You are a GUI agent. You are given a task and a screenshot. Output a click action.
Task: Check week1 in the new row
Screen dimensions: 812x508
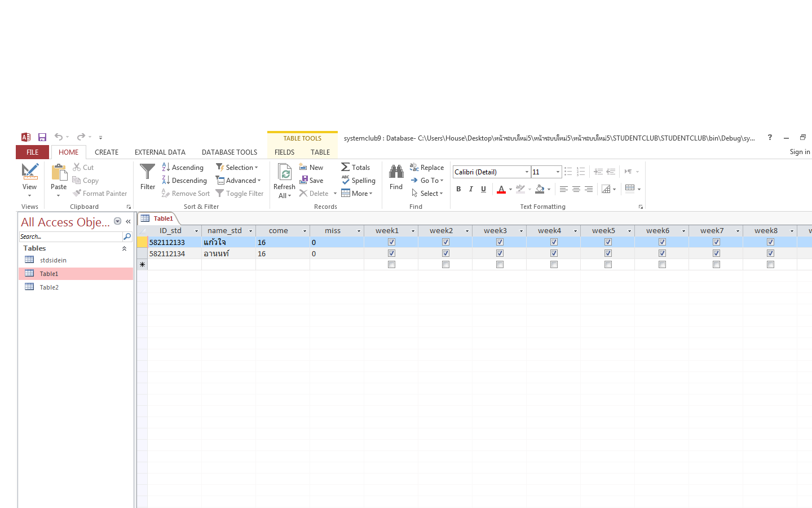(x=391, y=265)
